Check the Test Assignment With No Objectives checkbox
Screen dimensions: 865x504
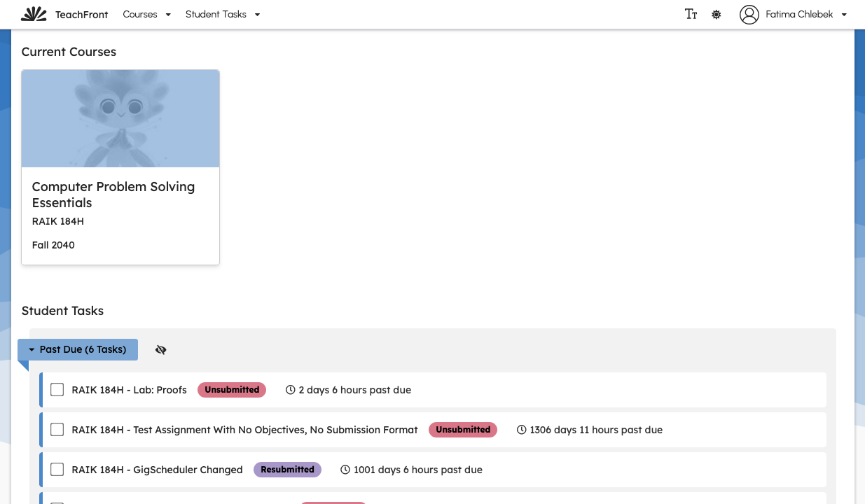point(57,430)
